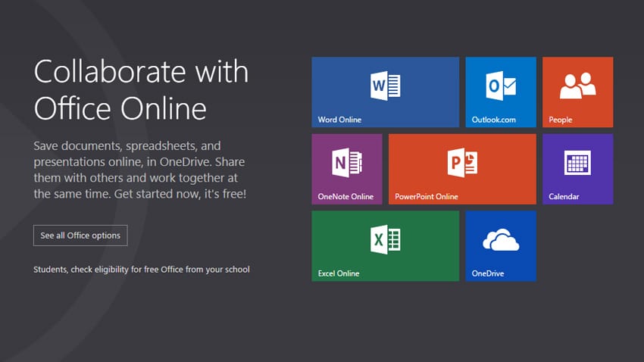The image size is (644, 362).
Task: Launch the OneNote Online icon
Action: click(347, 163)
